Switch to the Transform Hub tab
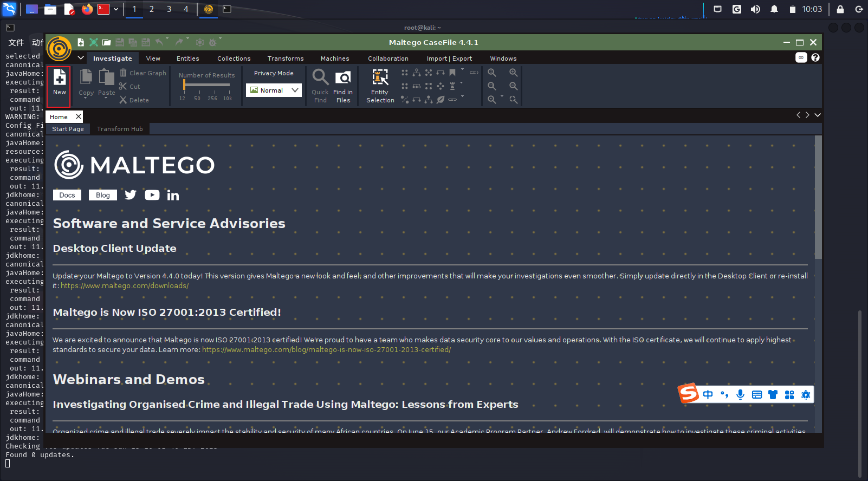Screen dimensions: 868x481 120,129
